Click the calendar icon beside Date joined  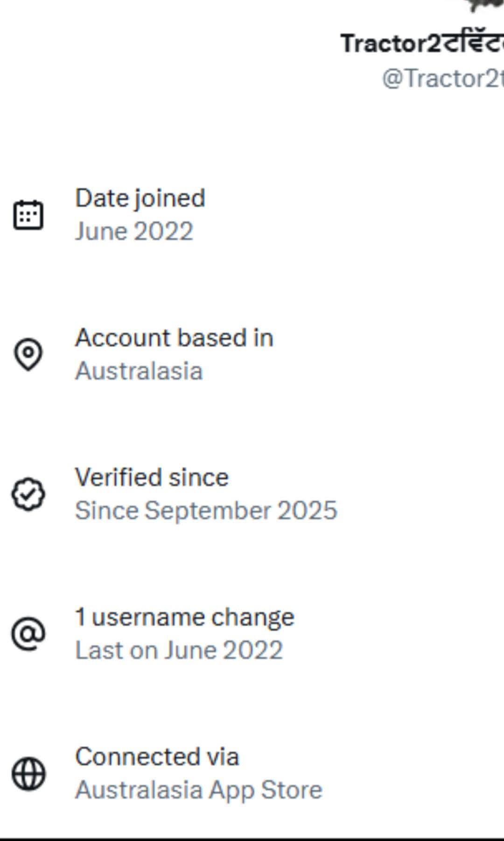pos(28,215)
